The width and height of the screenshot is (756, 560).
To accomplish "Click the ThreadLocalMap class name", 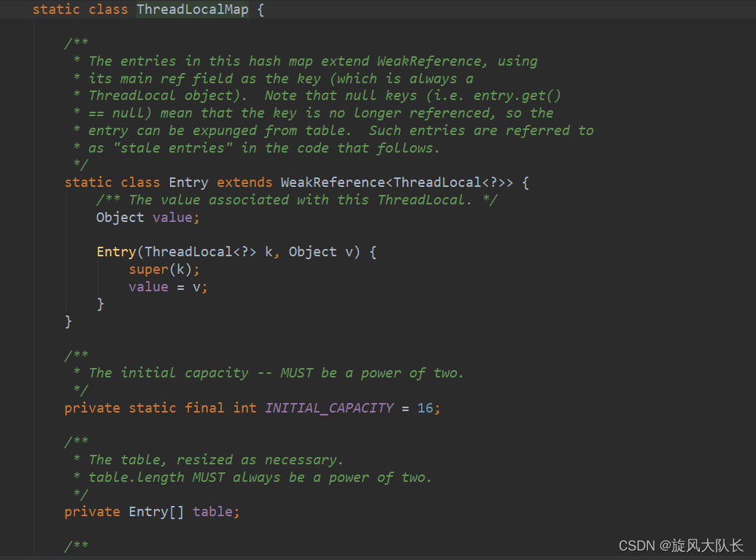I will [192, 9].
